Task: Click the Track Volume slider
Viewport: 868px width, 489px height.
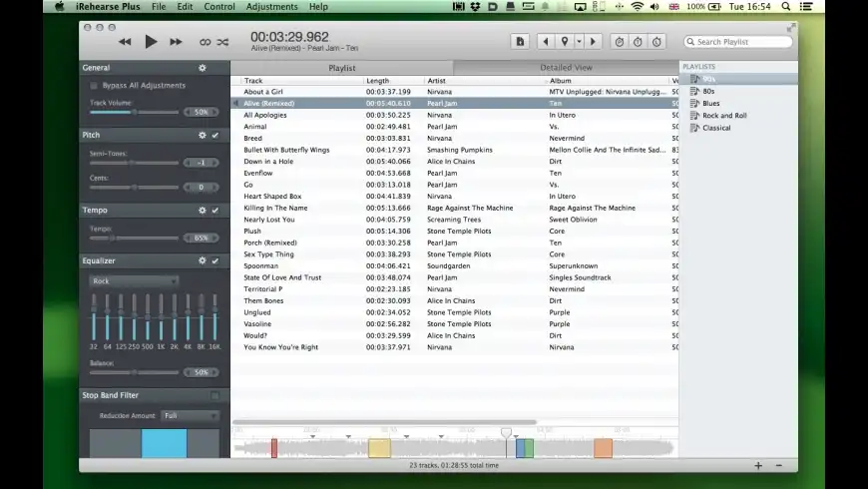Action: [134, 112]
